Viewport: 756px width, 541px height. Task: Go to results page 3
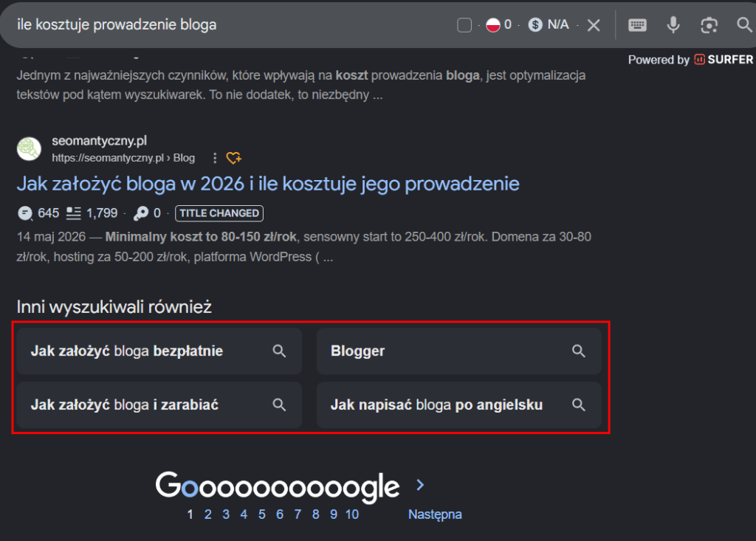coord(226,514)
